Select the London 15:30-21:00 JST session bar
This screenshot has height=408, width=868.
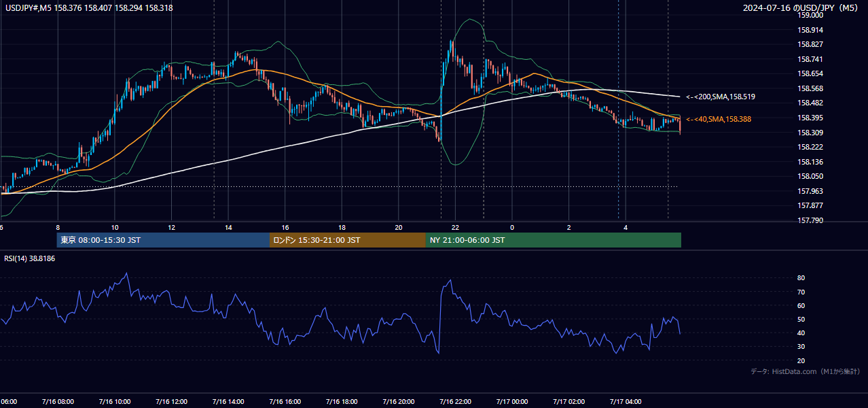[348, 240]
